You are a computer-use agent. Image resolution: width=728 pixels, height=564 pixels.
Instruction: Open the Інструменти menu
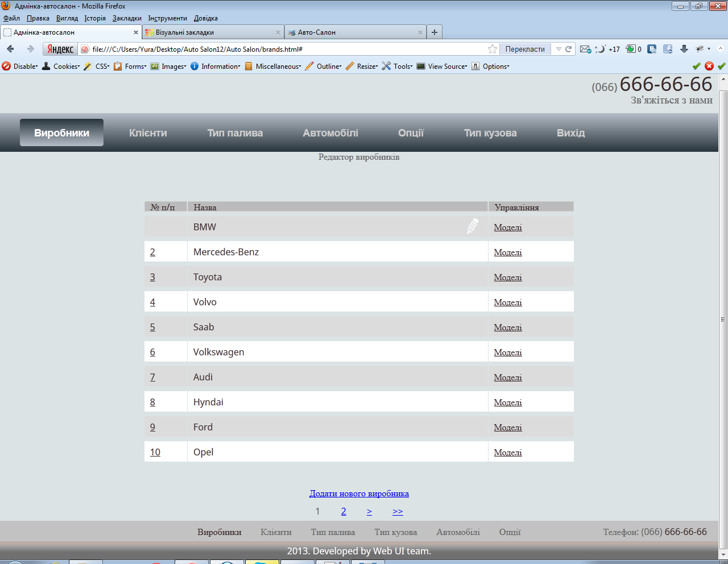[168, 18]
